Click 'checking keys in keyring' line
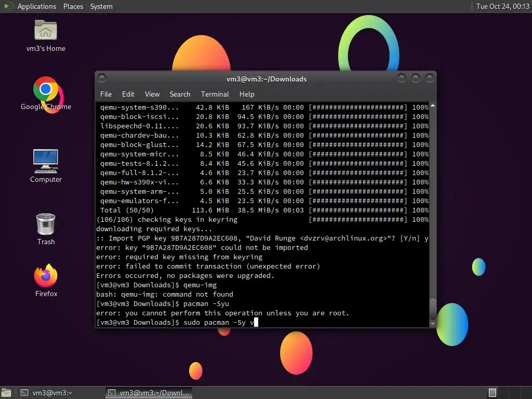 [262, 220]
